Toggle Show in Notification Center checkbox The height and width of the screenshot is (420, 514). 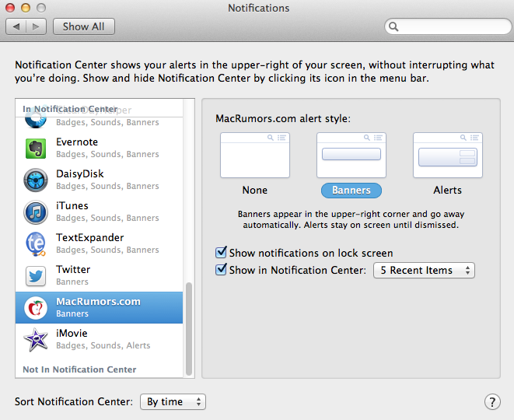point(221,270)
